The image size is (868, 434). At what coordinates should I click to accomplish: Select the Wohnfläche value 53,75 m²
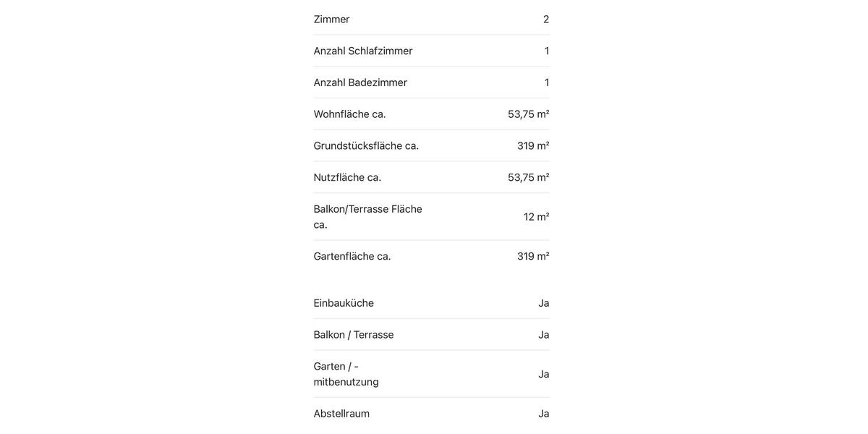coord(528,114)
